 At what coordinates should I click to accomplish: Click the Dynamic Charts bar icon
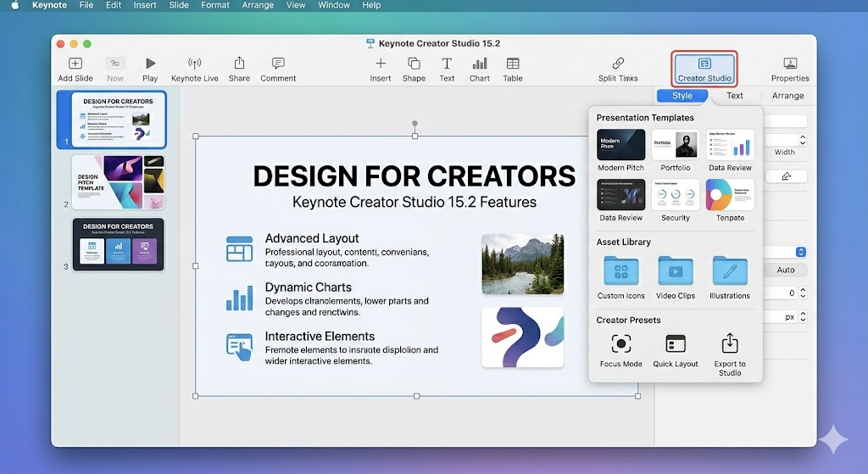[239, 298]
